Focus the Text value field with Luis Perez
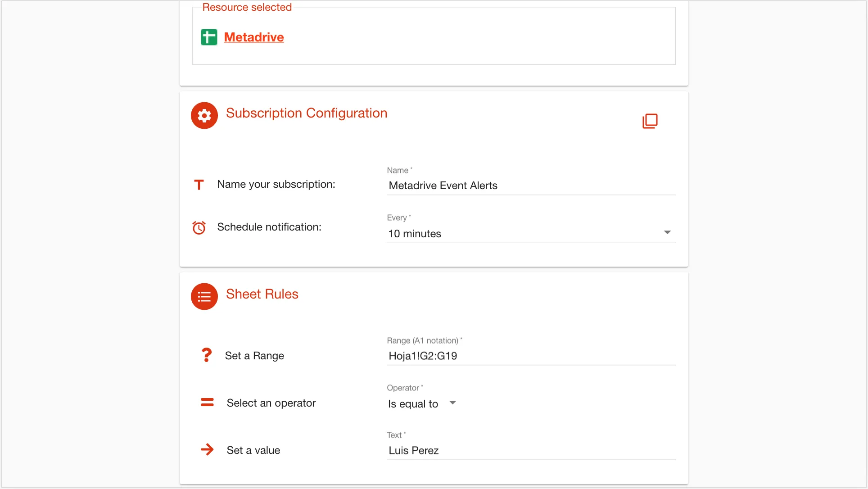This screenshot has width=868, height=489. tap(531, 450)
